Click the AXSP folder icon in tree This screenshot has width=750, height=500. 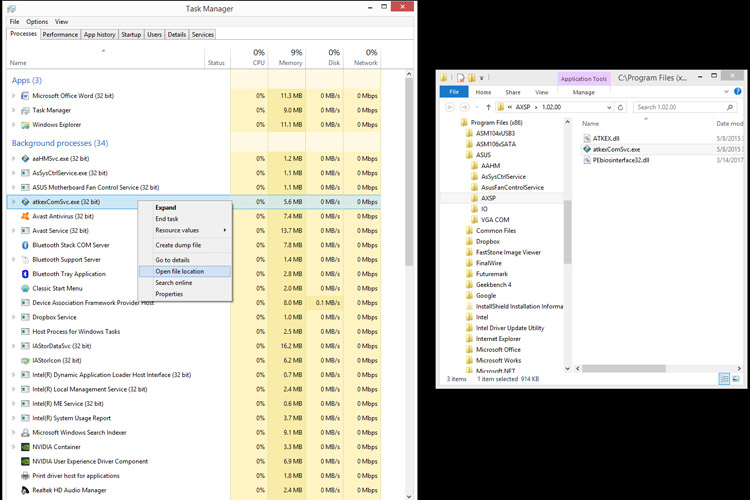point(474,198)
